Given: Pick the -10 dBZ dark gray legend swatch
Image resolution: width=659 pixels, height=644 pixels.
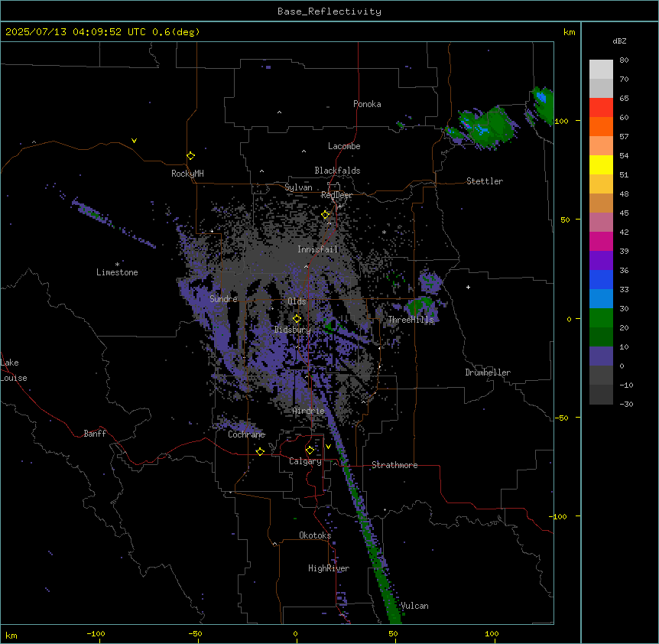Looking at the screenshot, I should coord(601,395).
